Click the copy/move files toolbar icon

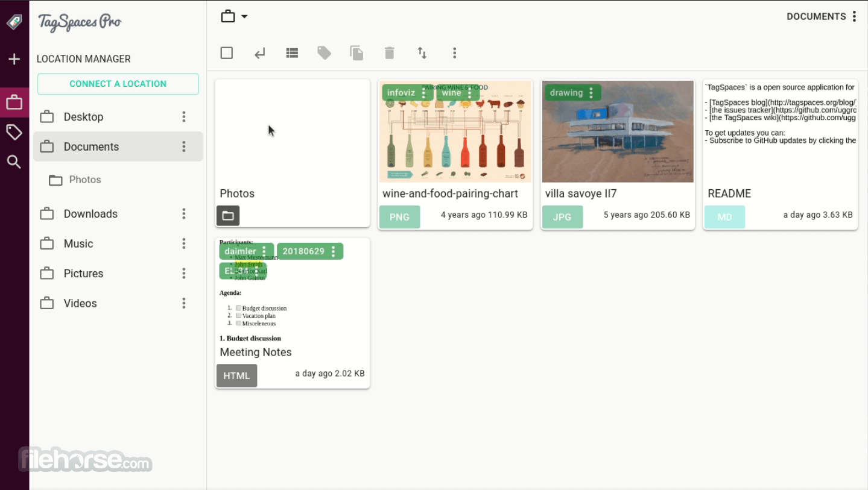click(357, 53)
